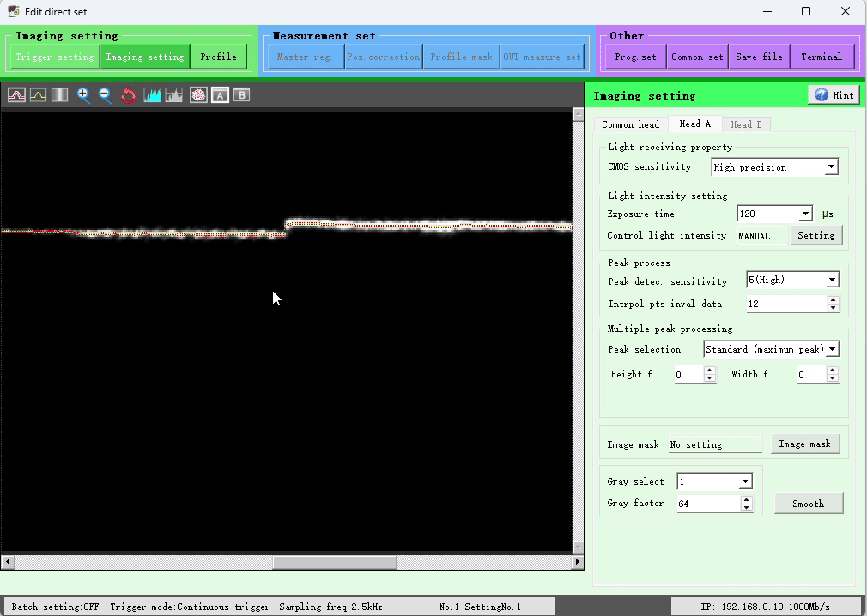The height and width of the screenshot is (616, 867).
Task: Show the cyan histogram view icon
Action: click(152, 95)
